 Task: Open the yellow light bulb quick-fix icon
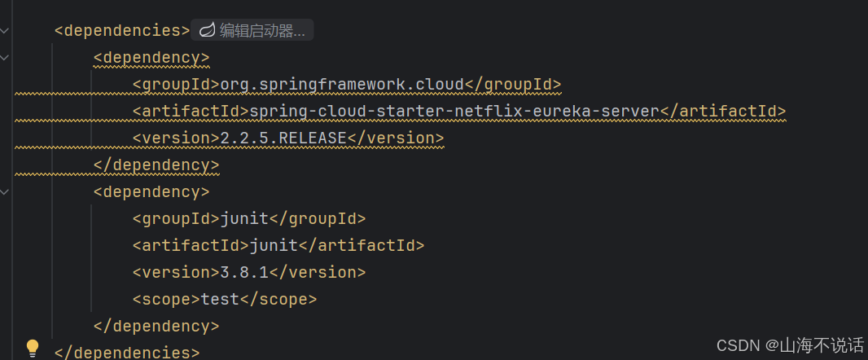pyautogui.click(x=33, y=349)
